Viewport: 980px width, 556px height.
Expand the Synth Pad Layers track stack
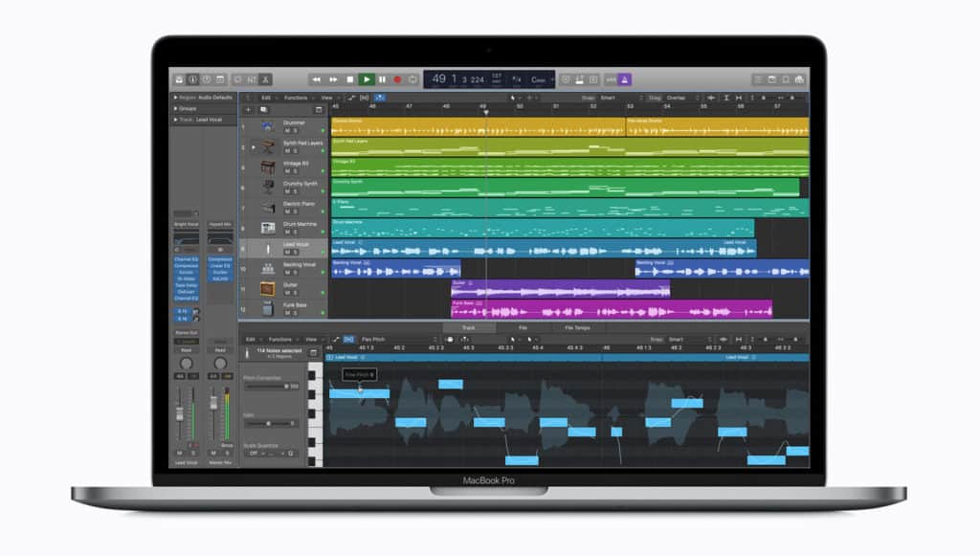coord(254,147)
